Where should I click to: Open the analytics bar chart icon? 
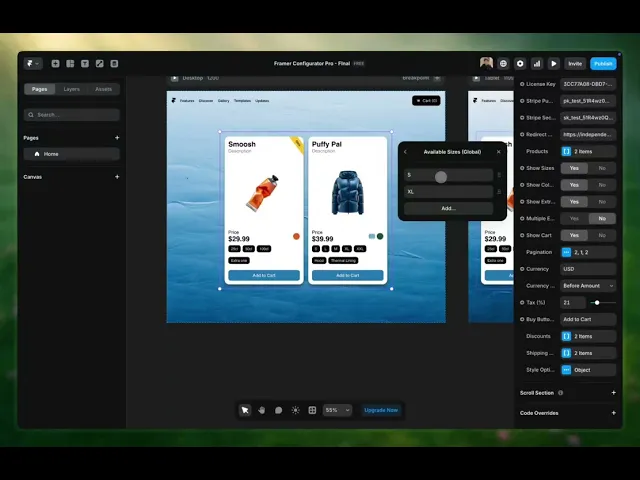[537, 64]
